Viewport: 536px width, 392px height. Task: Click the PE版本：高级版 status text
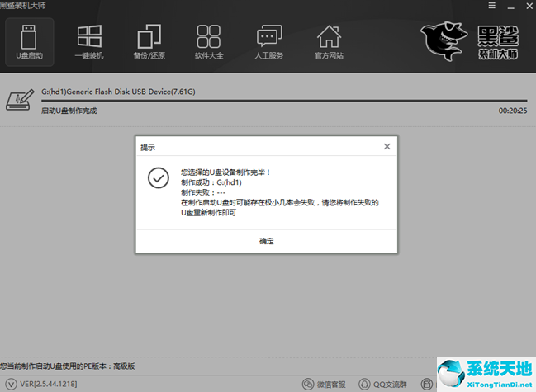68,366
